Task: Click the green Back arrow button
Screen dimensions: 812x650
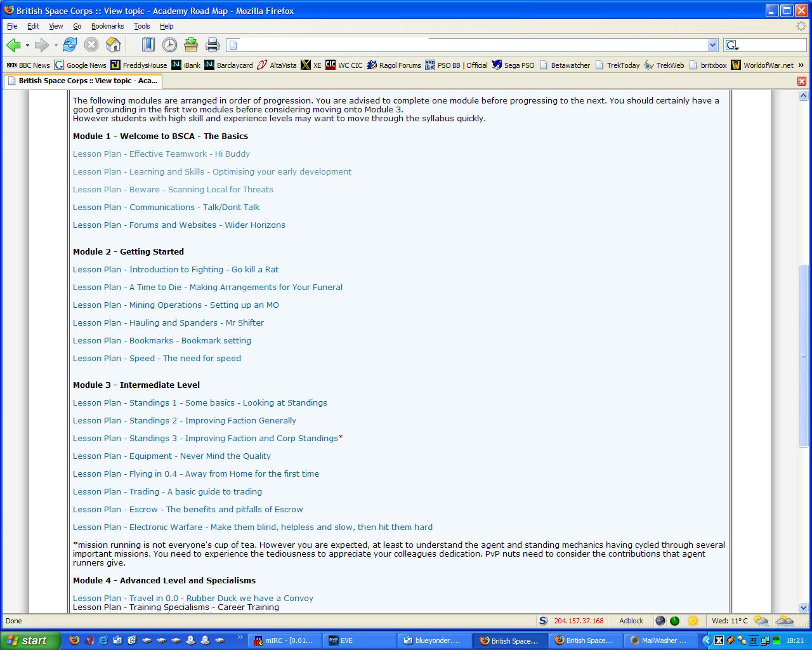Action: (13, 44)
